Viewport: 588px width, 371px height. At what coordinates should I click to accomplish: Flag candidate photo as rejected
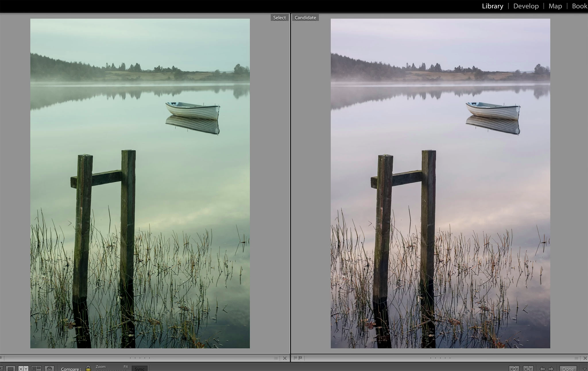click(300, 358)
